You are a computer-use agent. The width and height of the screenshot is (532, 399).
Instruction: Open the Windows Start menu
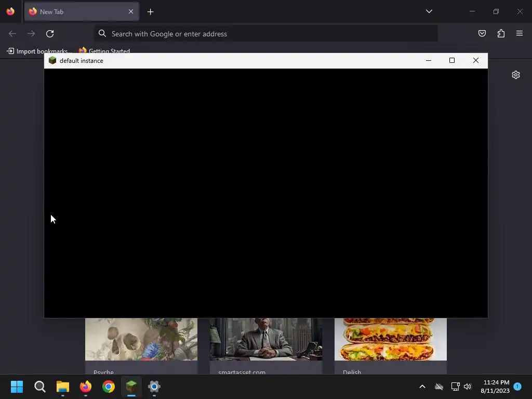tap(17, 387)
